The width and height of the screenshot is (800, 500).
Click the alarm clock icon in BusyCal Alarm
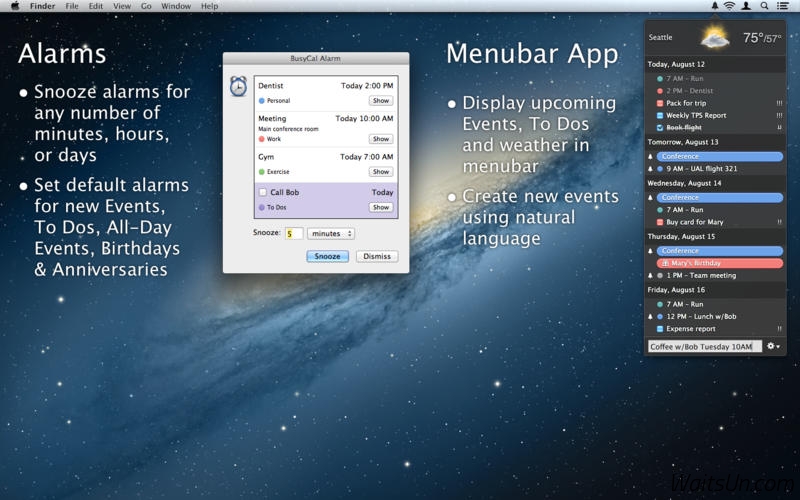(238, 87)
